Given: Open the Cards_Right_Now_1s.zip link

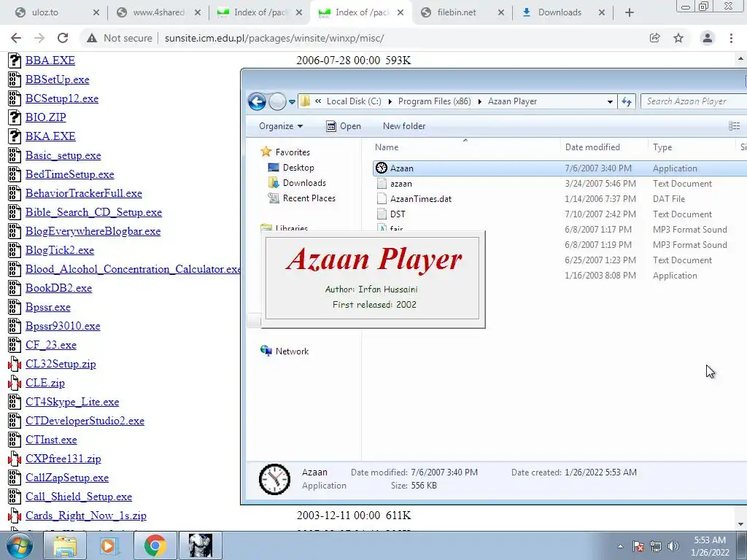Looking at the screenshot, I should point(86,516).
